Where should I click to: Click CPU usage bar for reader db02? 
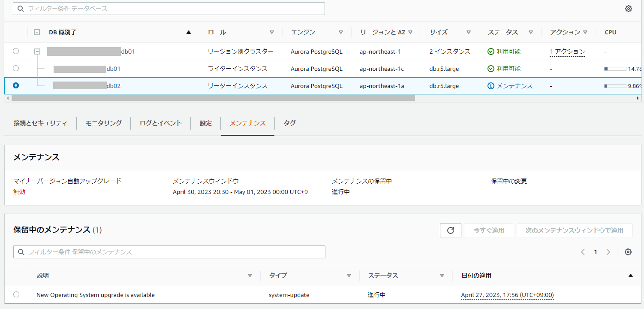pyautogui.click(x=615, y=86)
